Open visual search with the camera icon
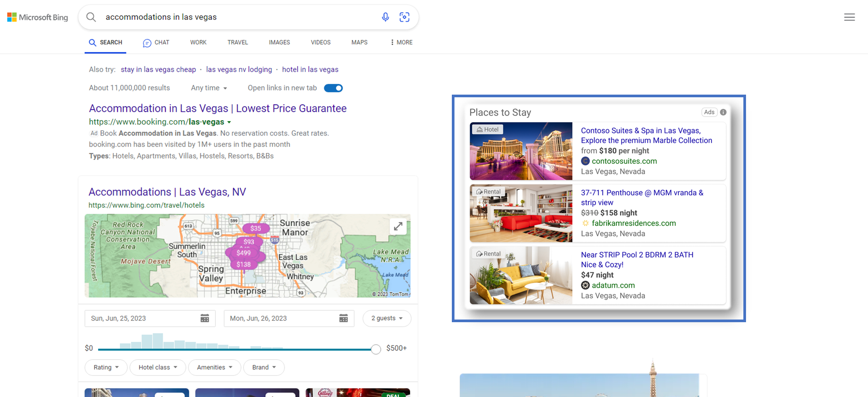 point(404,17)
